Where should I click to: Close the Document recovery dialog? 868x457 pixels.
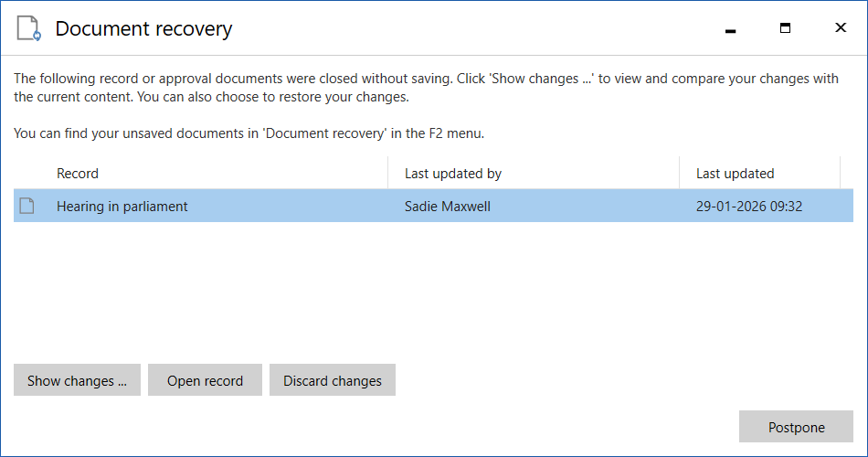coord(841,27)
